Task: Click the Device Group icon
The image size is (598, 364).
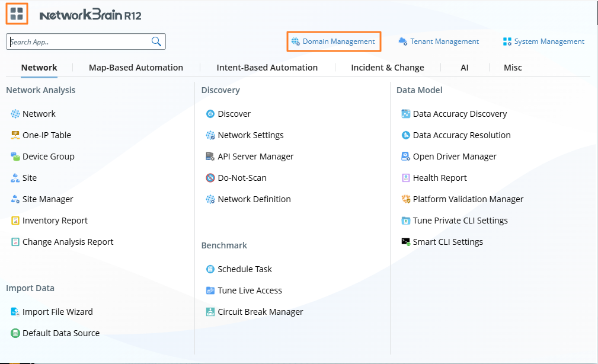Action: pos(15,157)
